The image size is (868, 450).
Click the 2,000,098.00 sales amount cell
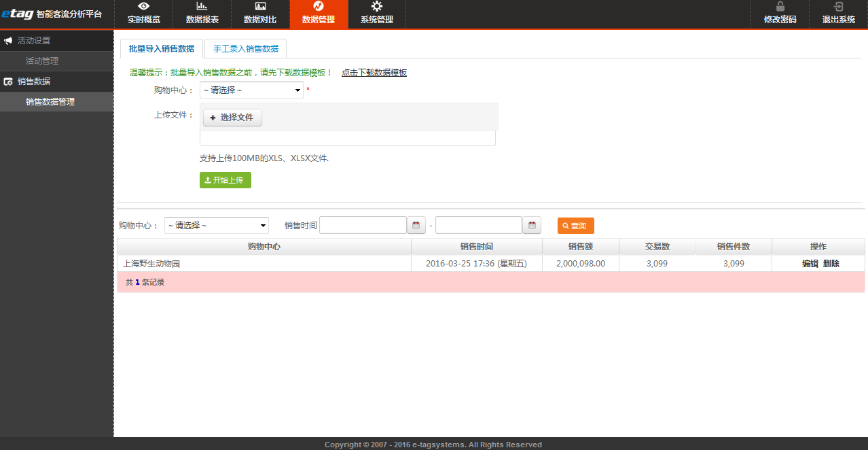[581, 264]
